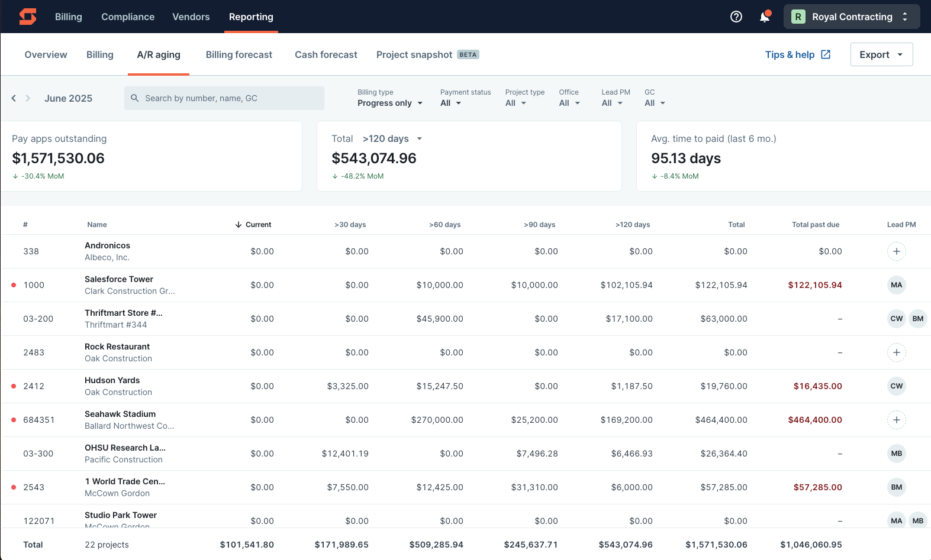Click the sort arrow on Current column

(239, 225)
